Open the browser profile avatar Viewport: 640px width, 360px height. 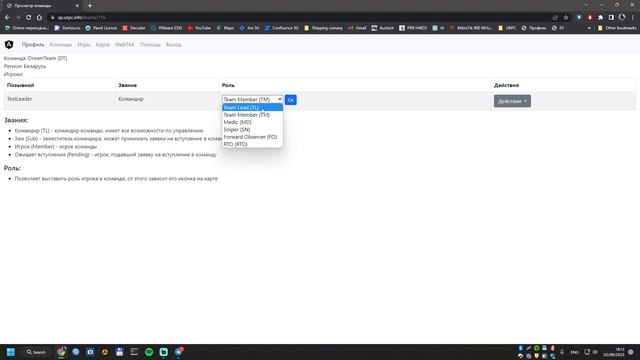pos(622,17)
